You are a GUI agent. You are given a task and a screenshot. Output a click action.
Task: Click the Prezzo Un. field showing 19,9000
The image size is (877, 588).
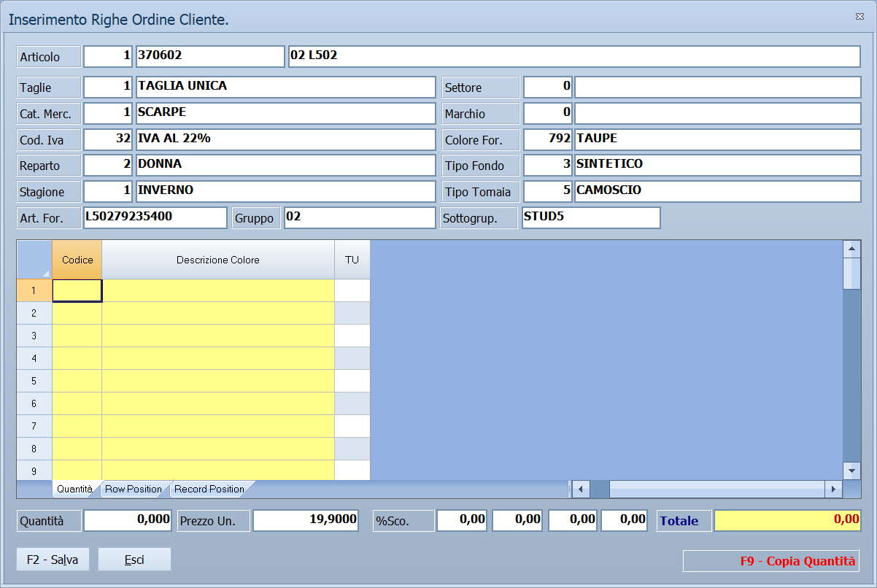point(306,520)
